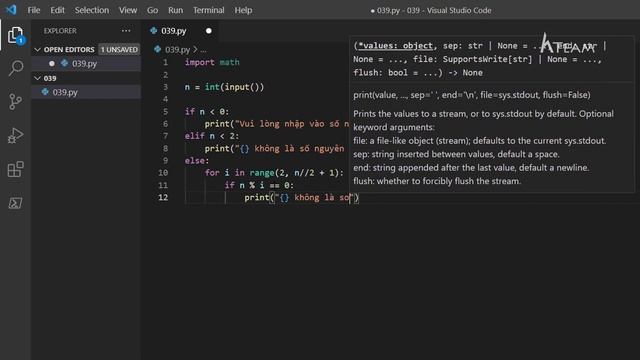Screen dimensions: 640x360
Task: Switch to the 039.py editor tab
Action: 180,31
